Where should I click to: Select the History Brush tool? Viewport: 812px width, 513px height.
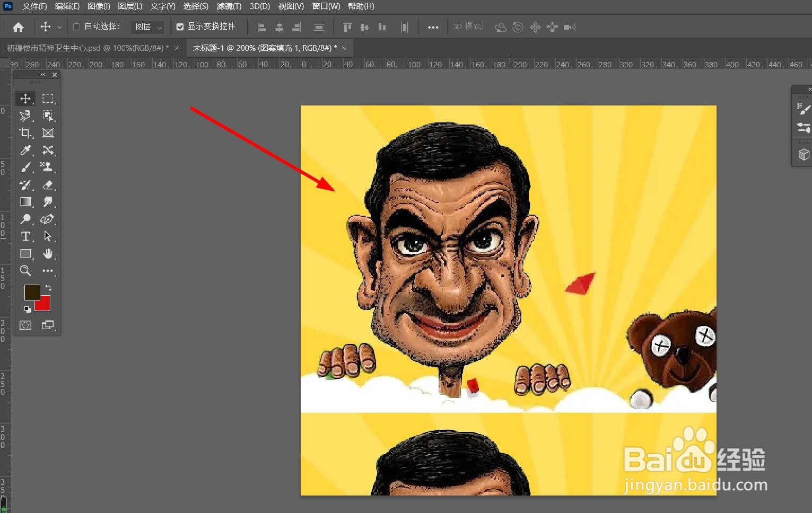[x=25, y=185]
